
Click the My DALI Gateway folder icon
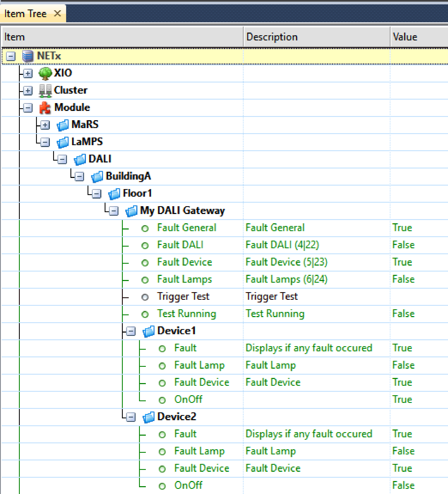131,211
